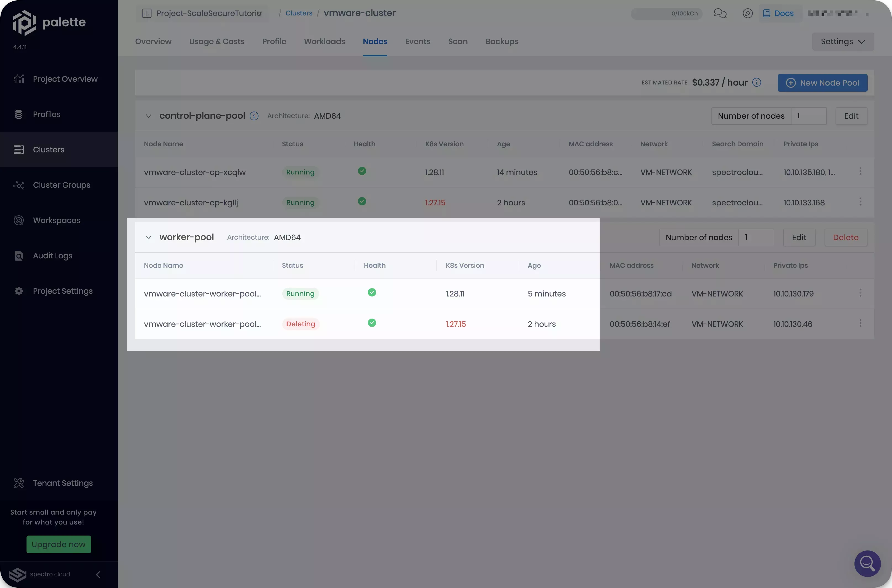Collapse the sidebar with the arrow
Screen dimensions: 892x588
tap(98, 574)
